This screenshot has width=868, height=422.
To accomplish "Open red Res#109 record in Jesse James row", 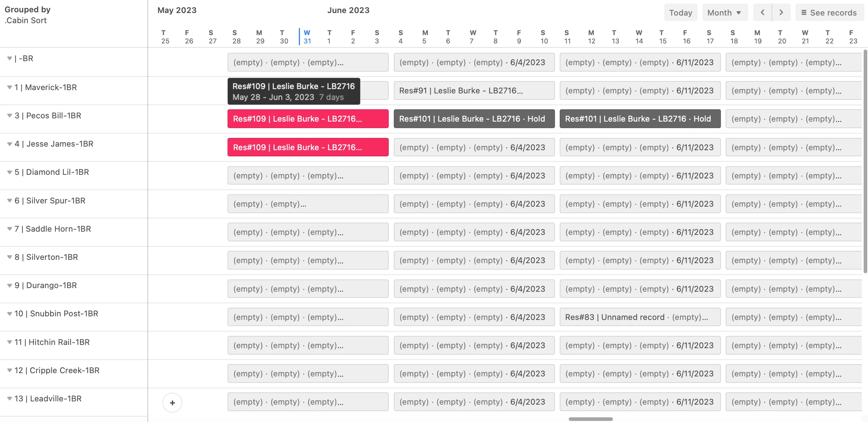I will click(x=308, y=147).
